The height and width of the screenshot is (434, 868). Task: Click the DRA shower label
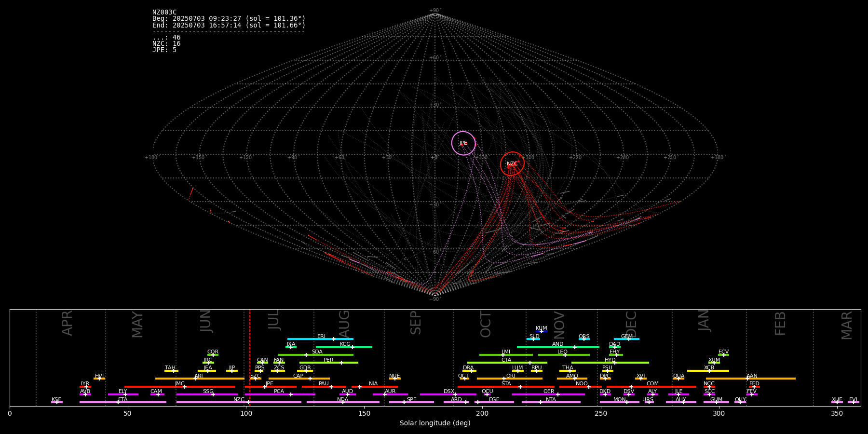pos(469,368)
